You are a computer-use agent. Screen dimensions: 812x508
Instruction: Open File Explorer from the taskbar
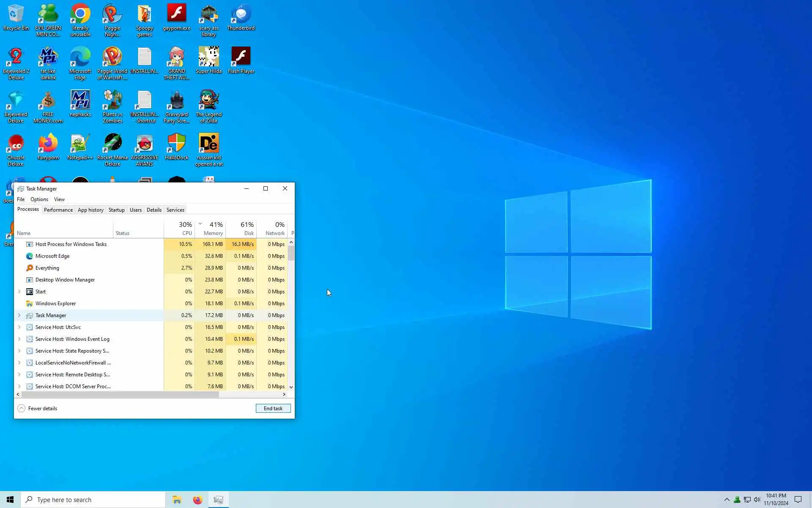177,500
